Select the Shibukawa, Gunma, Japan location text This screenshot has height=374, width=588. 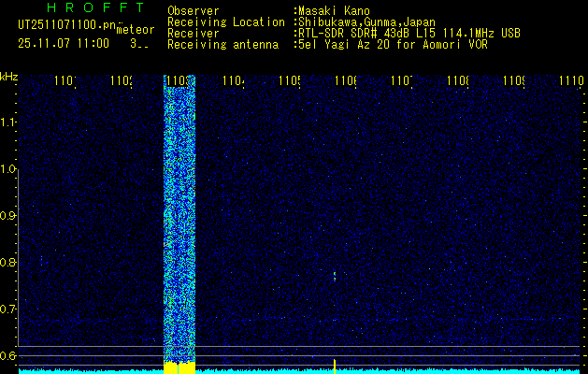pyautogui.click(x=365, y=22)
